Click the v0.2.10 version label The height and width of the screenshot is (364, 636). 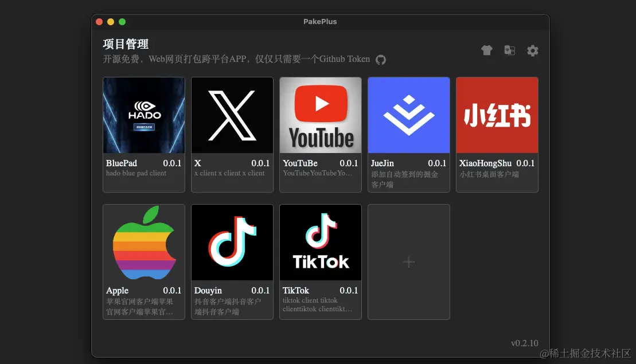(525, 343)
